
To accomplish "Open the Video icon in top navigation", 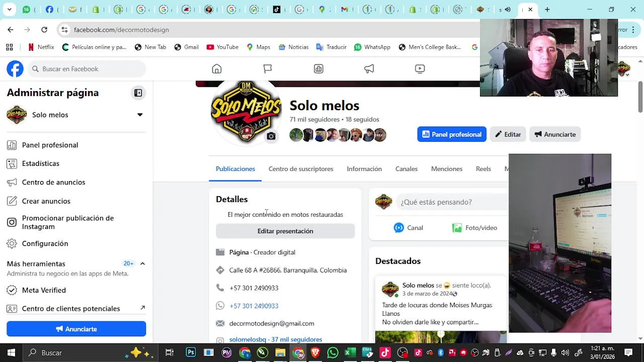I will pyautogui.click(x=420, y=69).
